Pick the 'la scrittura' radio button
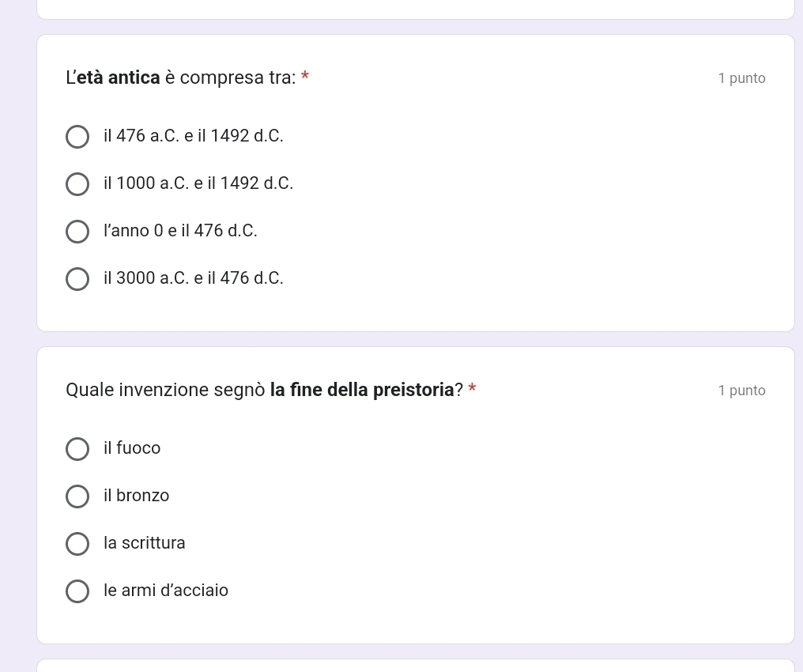This screenshot has height=672, width=803. coord(77,544)
